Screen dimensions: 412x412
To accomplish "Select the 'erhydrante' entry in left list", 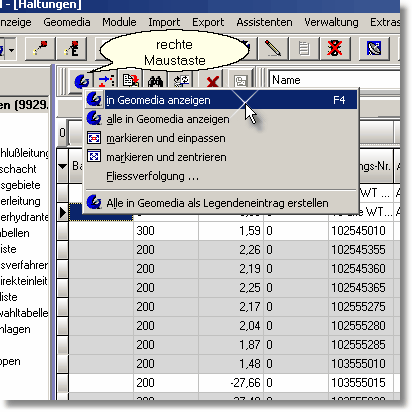I will coord(24,217).
